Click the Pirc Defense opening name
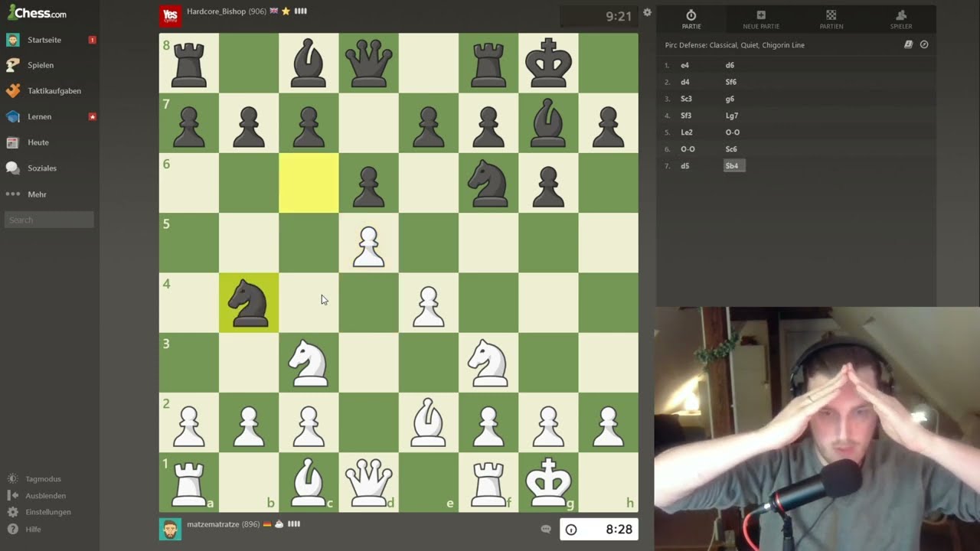Screen dimensions: 980x551 click(734, 45)
